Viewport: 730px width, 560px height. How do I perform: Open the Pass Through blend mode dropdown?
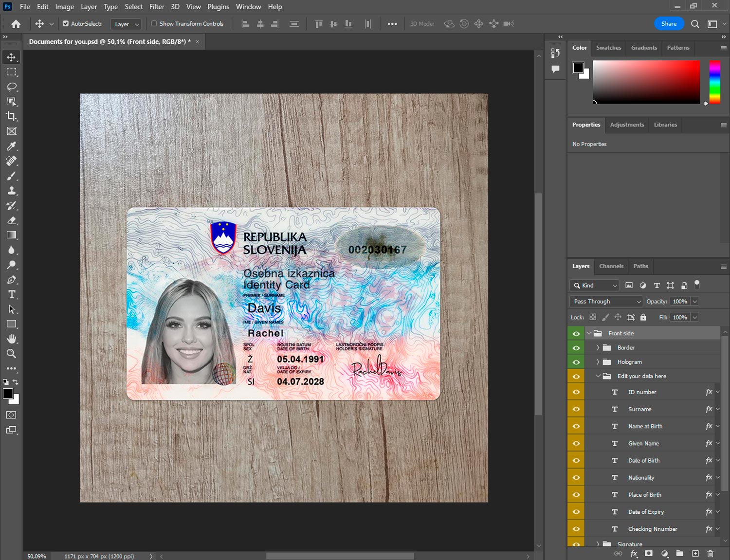coord(606,302)
